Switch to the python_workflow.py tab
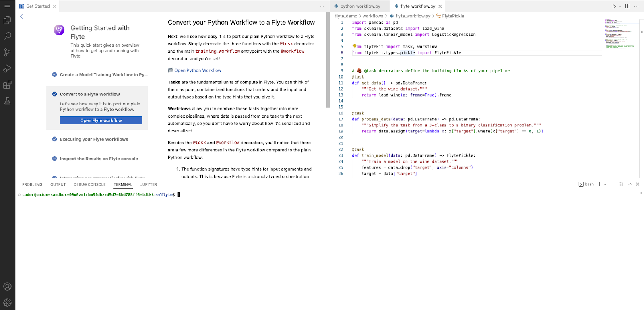Screen dimensions: 644x310 point(360,6)
